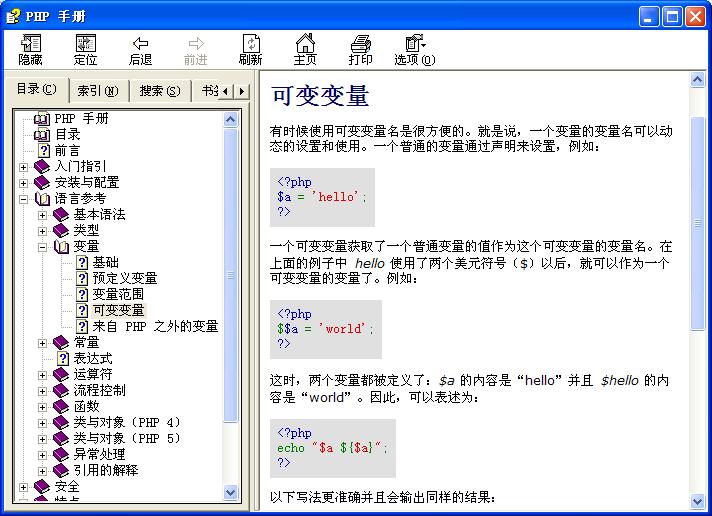Expand the 安装与配置 node

24,183
